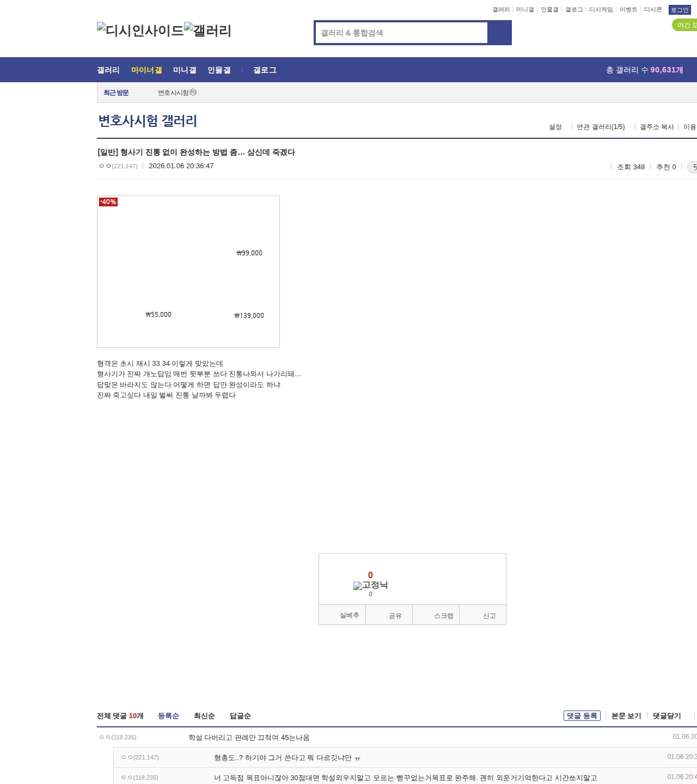The image size is (697, 784).
Task: Copy gallery address via 갤주소 복사
Action: click(x=657, y=127)
